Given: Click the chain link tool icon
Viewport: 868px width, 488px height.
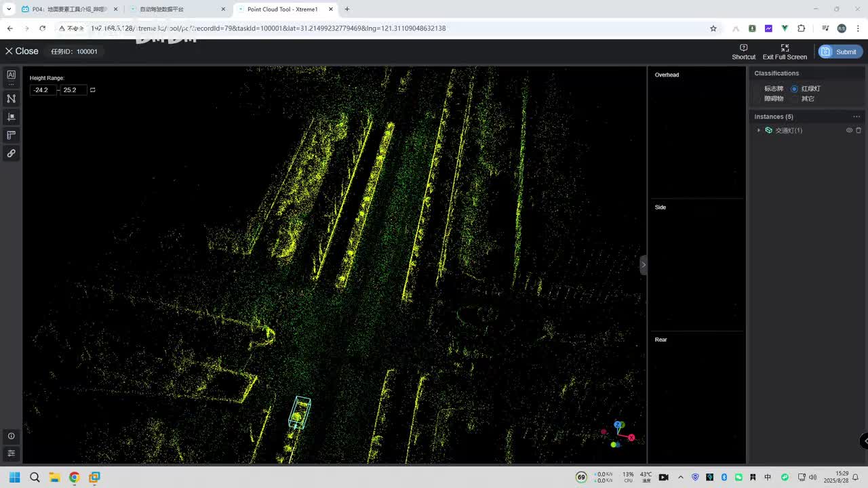Looking at the screenshot, I should click(11, 153).
